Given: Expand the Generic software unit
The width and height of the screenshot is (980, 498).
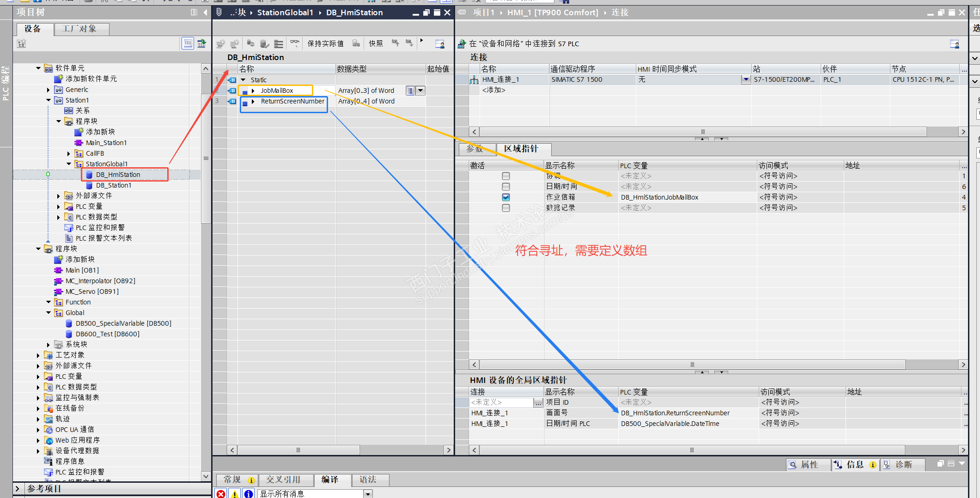Looking at the screenshot, I should pos(49,90).
